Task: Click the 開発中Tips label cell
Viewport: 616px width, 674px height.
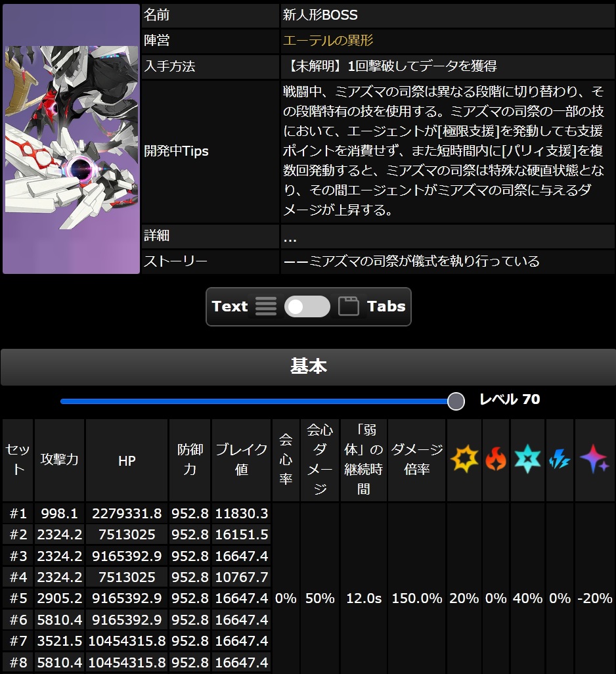Action: 211,151
